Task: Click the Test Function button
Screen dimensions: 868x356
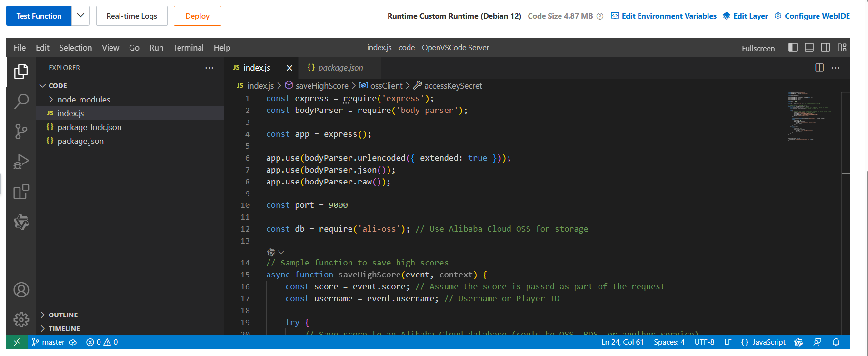Action: [x=39, y=16]
